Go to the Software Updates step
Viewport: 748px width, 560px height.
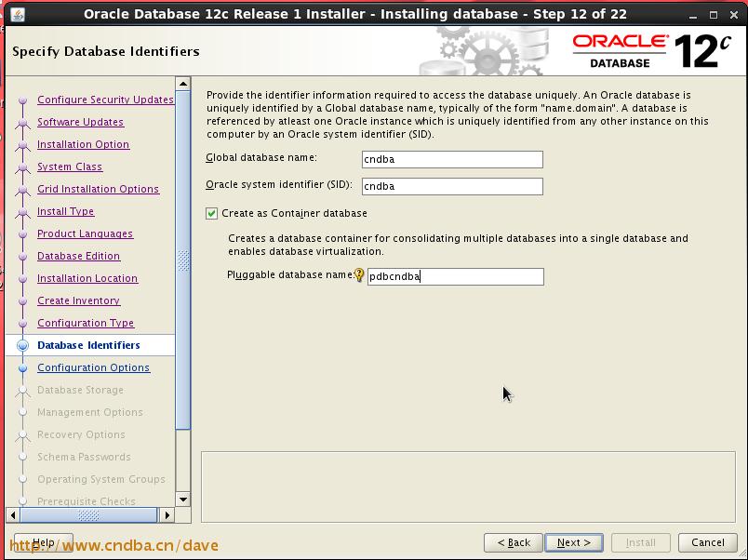81,122
